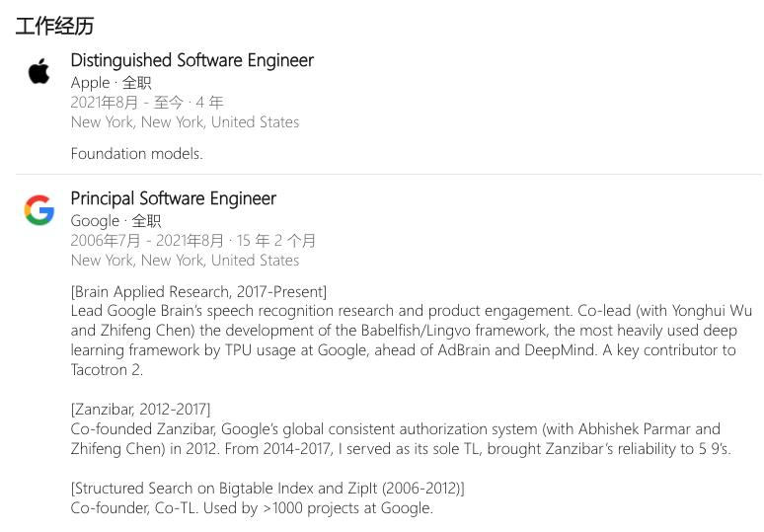The height and width of the screenshot is (532, 764).
Task: Click the 'Co-founded Zanzibar' description line
Action: [x=395, y=428]
